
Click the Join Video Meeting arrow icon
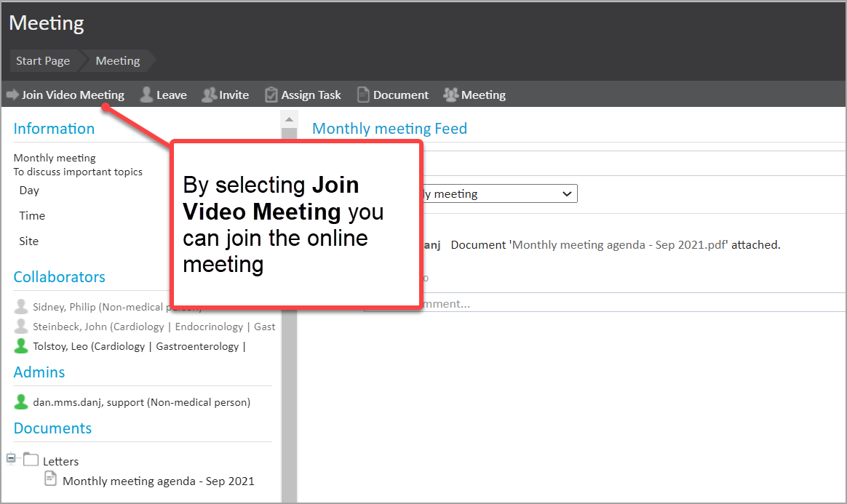12,95
